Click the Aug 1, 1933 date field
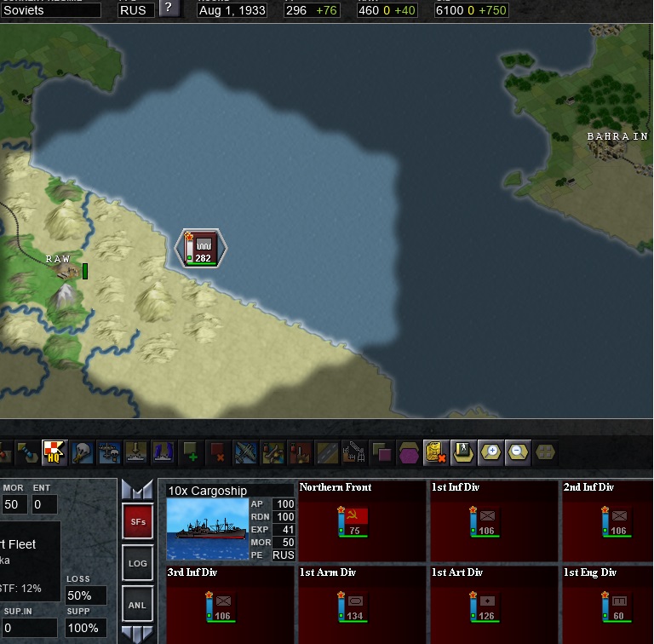This screenshot has height=644, width=654. click(x=232, y=10)
